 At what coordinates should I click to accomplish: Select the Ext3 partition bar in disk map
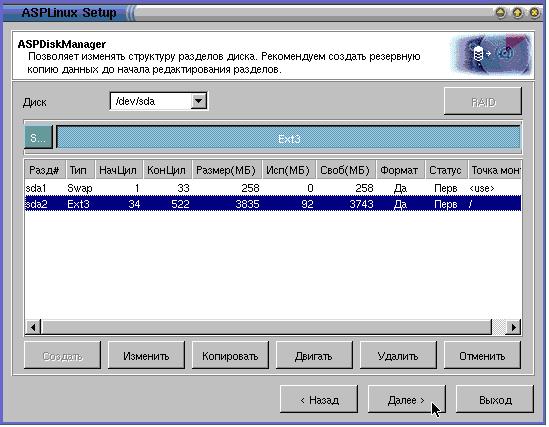289,138
